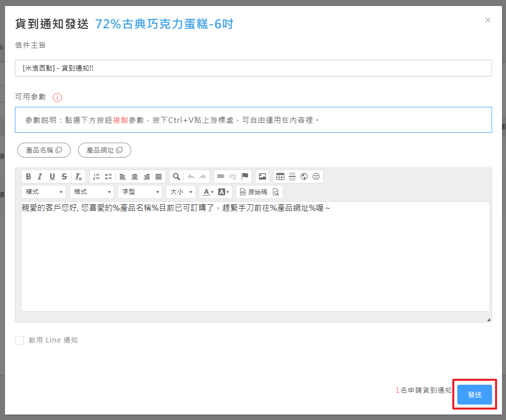Toggle bold formatting in editor toolbar
506x420 pixels.
point(28,176)
